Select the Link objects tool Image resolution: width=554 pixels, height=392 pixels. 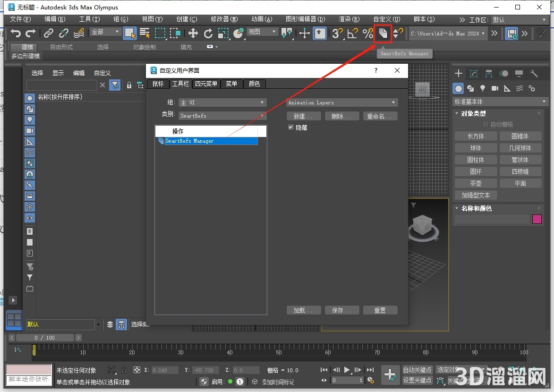pos(48,33)
